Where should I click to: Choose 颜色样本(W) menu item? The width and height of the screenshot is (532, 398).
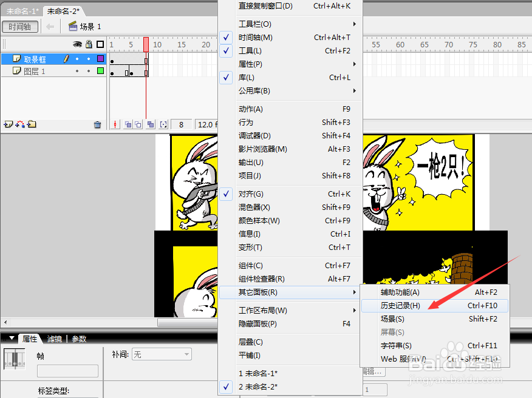pos(290,221)
